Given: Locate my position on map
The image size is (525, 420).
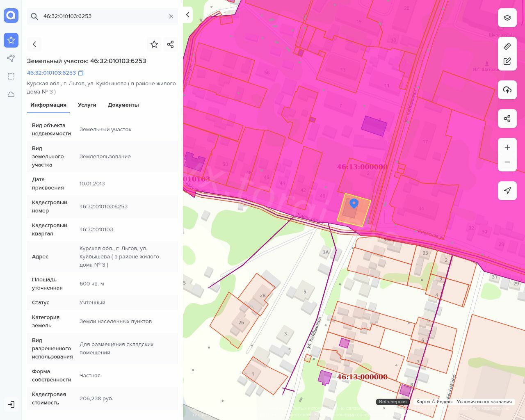Looking at the screenshot, I should coord(507,191).
